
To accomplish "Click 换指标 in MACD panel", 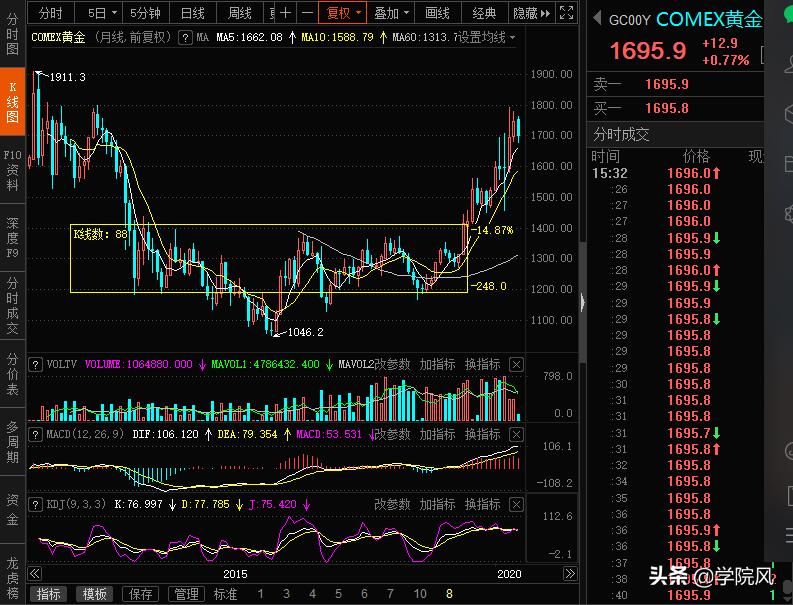I will coord(482,435).
